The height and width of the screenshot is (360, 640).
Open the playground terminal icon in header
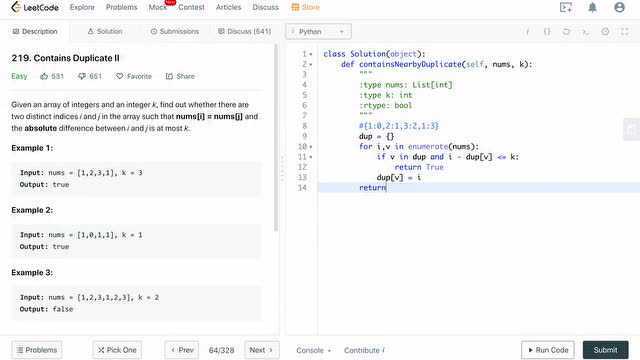566,7
